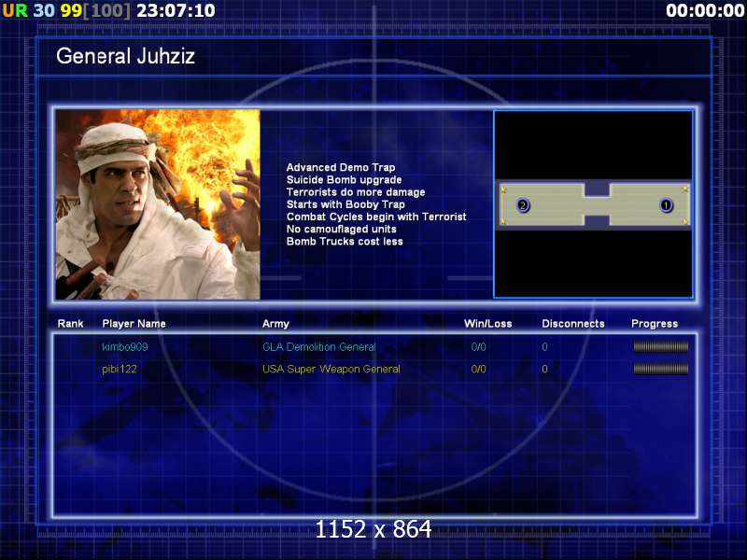Click the Rank column header
Viewport: 747px width, 560px height.
coord(71,324)
